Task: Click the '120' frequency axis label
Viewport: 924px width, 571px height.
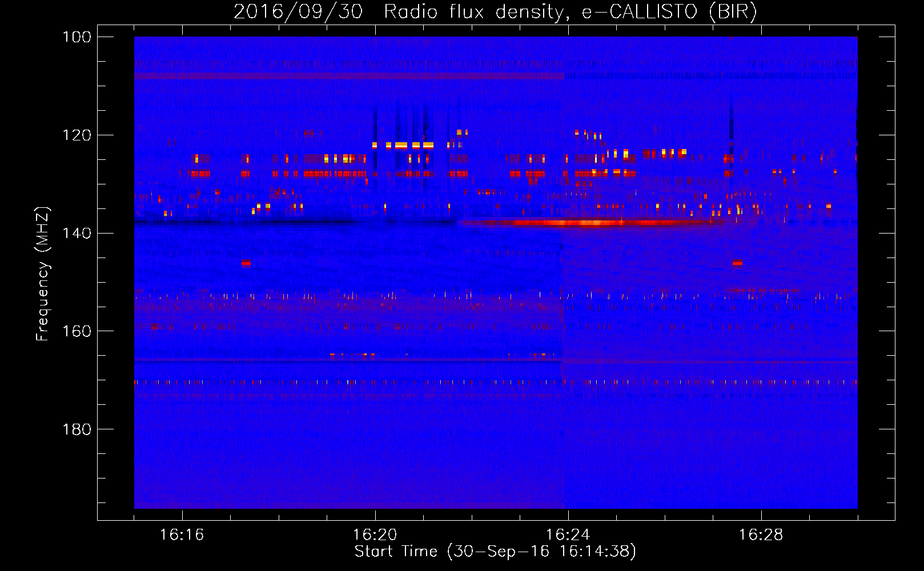Action: (x=77, y=135)
